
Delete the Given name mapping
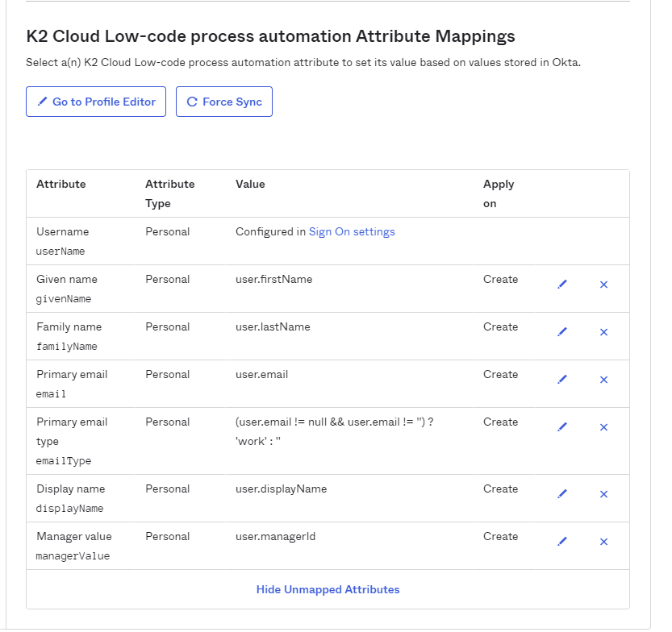pyautogui.click(x=603, y=285)
